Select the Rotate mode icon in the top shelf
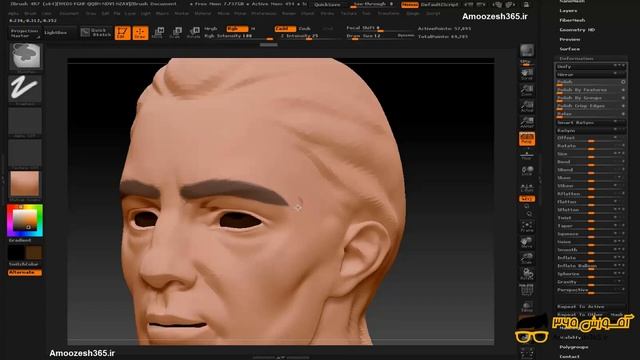The width and height of the screenshot is (640, 360). click(x=194, y=33)
